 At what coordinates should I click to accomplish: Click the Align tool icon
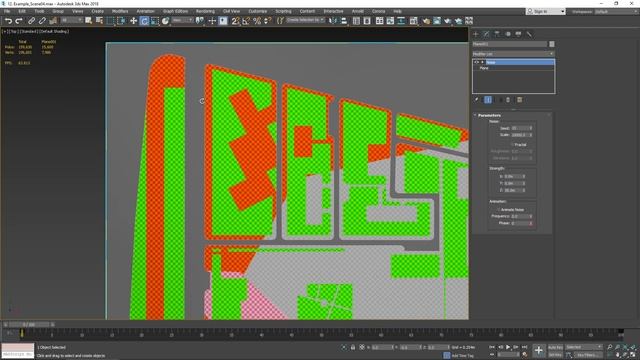pos(344,21)
